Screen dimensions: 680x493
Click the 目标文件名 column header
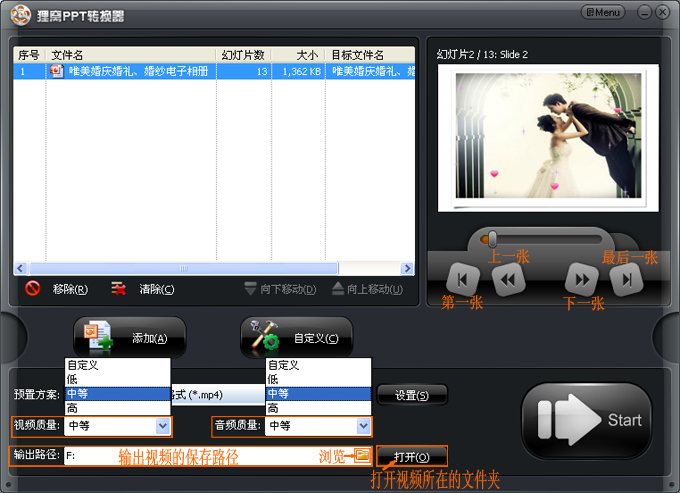[x=370, y=55]
